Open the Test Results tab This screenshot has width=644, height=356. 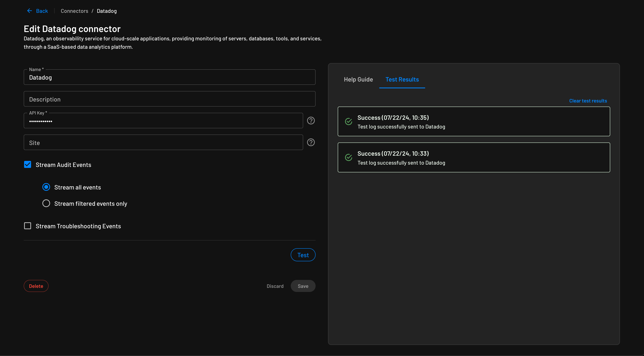(402, 79)
